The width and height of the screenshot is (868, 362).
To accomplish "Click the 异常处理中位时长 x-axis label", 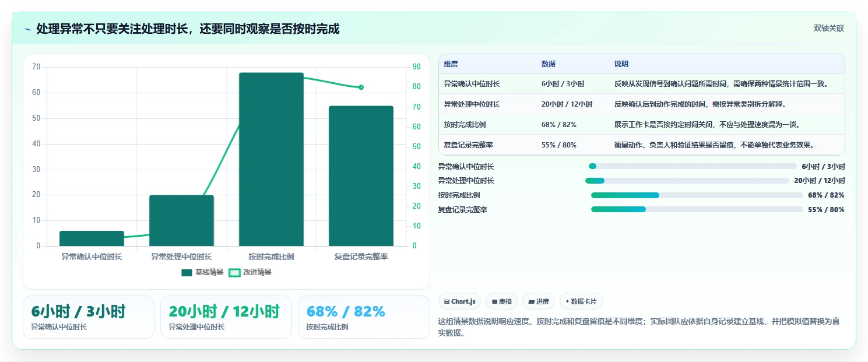I will tap(181, 256).
